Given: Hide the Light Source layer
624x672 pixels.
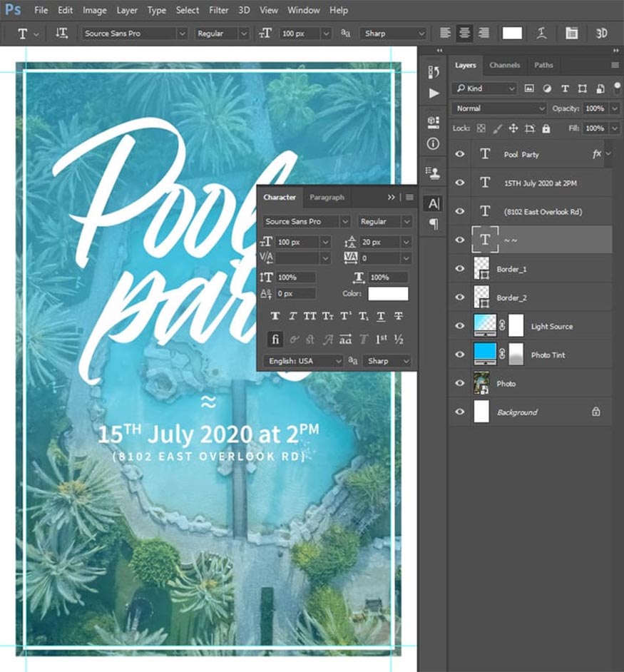Looking at the screenshot, I should (460, 326).
